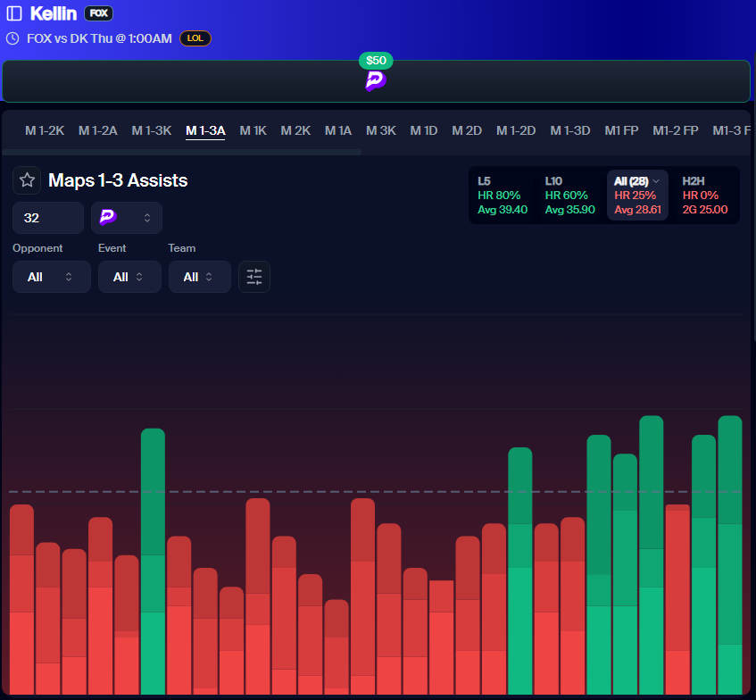Switch to the M1 FP tab
Screen dimensions: 756x700
click(621, 130)
